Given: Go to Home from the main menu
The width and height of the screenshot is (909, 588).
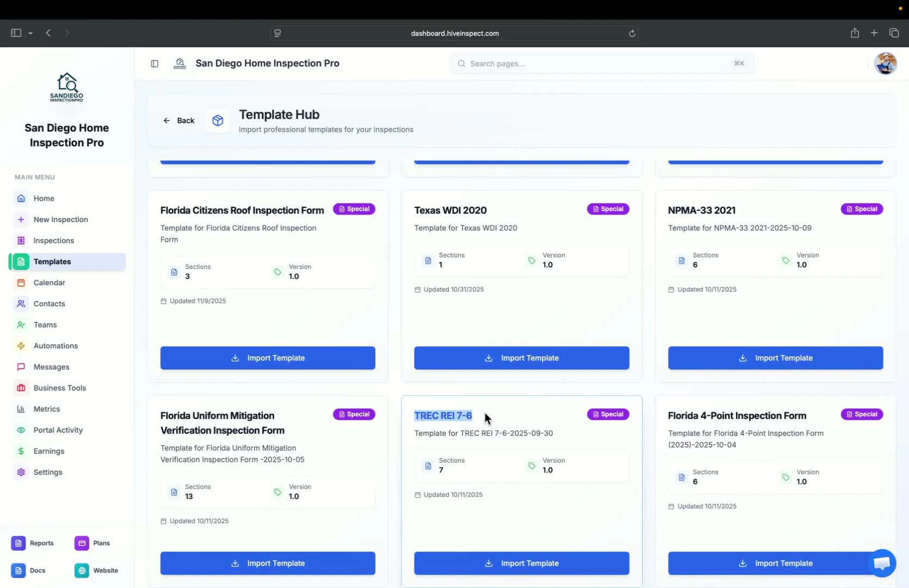Looking at the screenshot, I should pos(42,198).
